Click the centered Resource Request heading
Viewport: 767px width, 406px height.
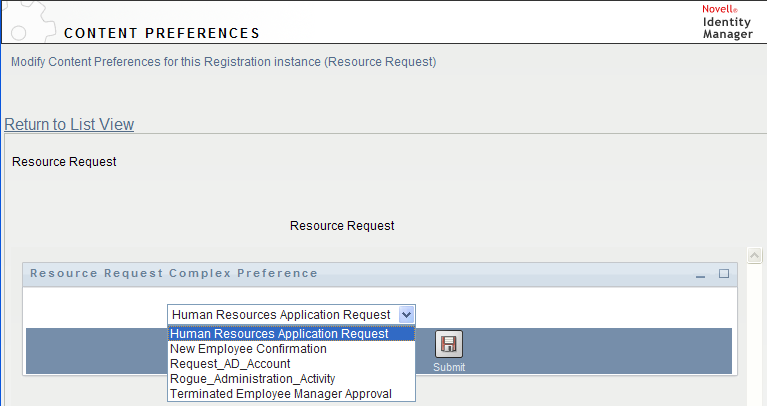click(342, 226)
